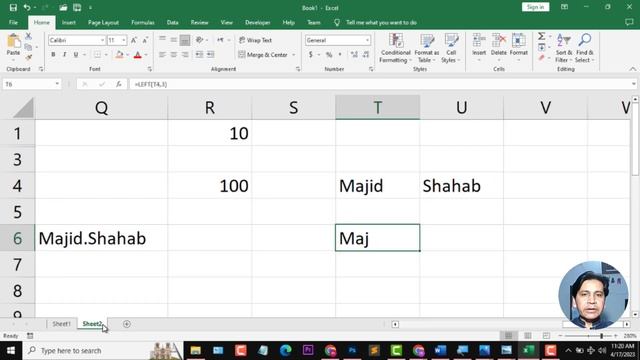This screenshot has height=360, width=640.
Task: Open the File tab
Action: tap(13, 22)
